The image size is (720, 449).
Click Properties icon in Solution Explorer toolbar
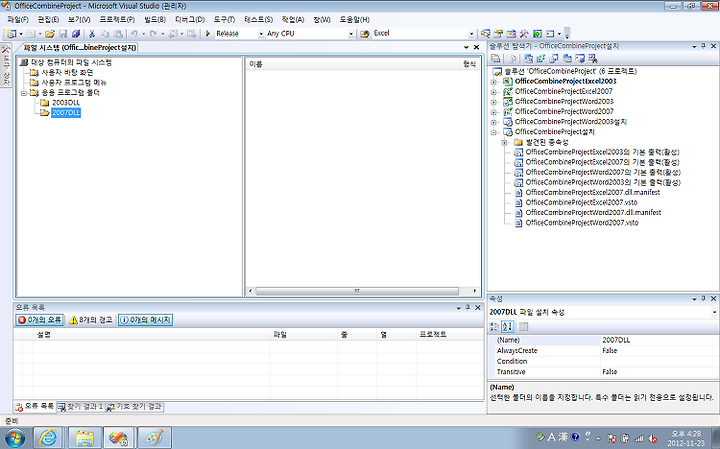click(495, 58)
